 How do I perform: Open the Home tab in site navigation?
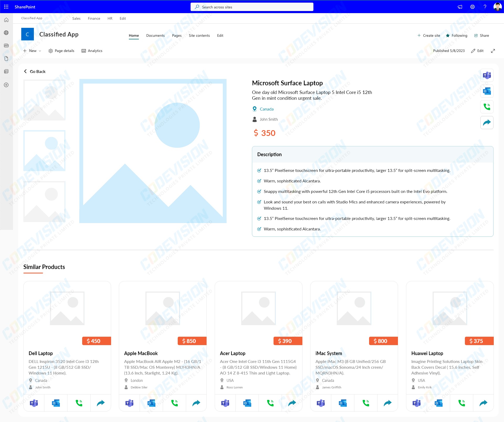(x=134, y=35)
